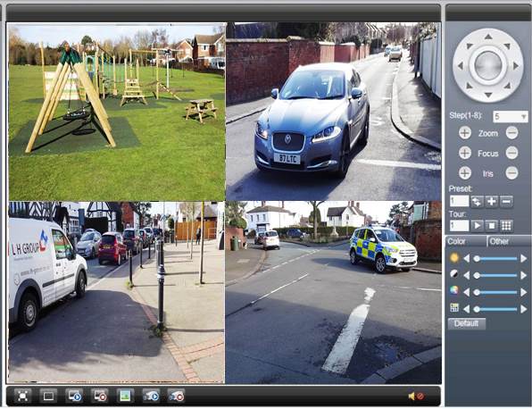This screenshot has width=532, height=409.
Task: Click the fullscreen icon in the bottom toolbar
Action: 22,396
